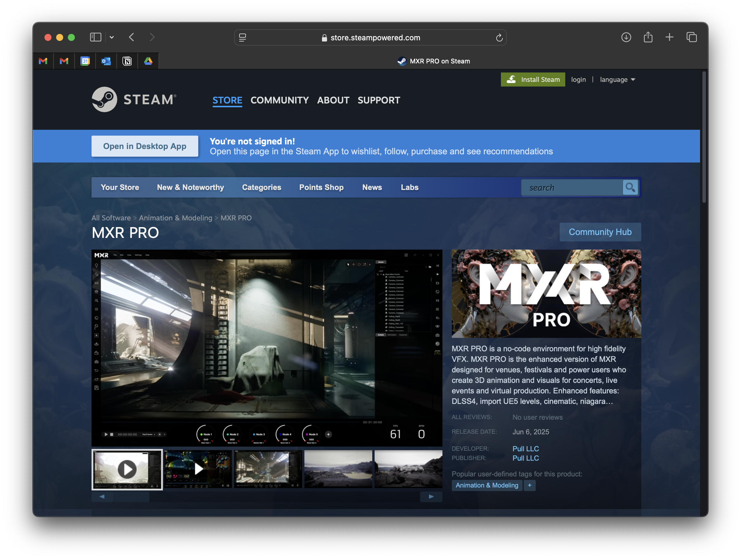The image size is (741, 560).
Task: Open the SUPPORT page
Action: point(378,100)
